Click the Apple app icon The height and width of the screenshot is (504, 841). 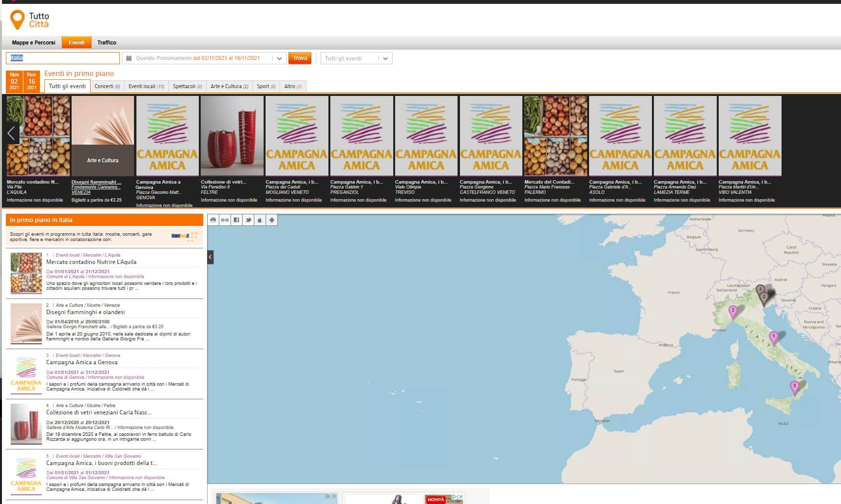(x=260, y=220)
